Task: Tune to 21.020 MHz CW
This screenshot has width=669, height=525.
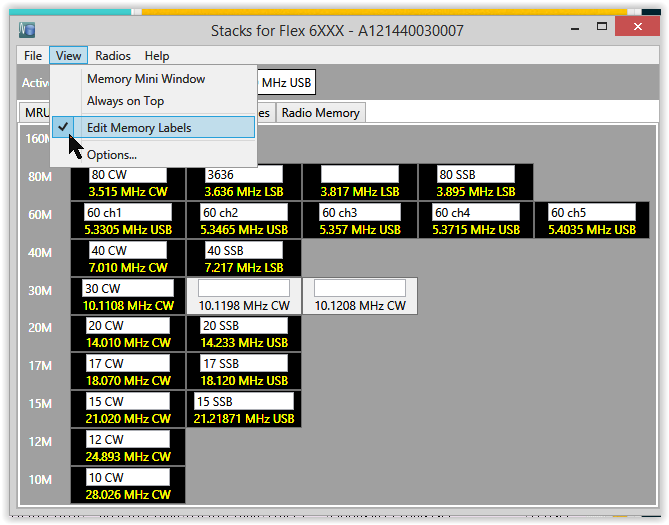Action: [x=128, y=419]
